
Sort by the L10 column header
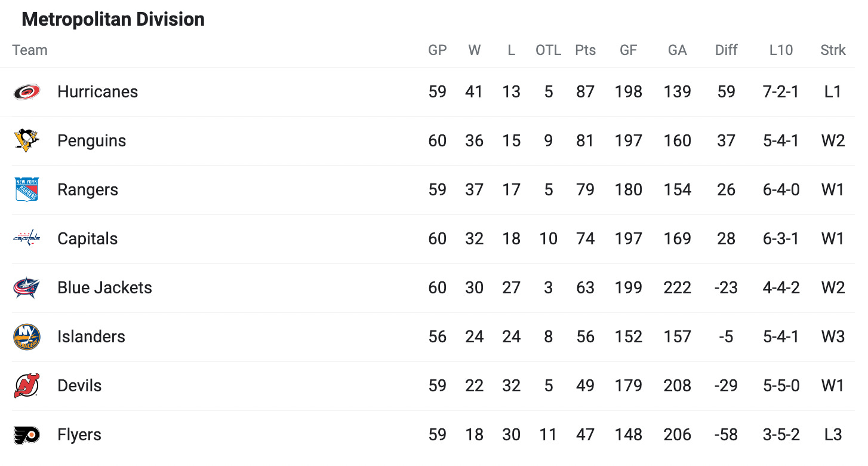click(x=781, y=50)
